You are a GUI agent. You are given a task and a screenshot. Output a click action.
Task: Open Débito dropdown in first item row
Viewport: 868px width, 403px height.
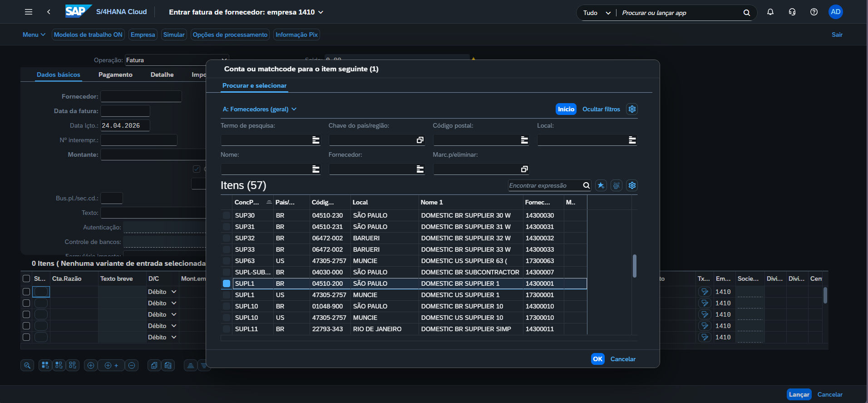[174, 292]
